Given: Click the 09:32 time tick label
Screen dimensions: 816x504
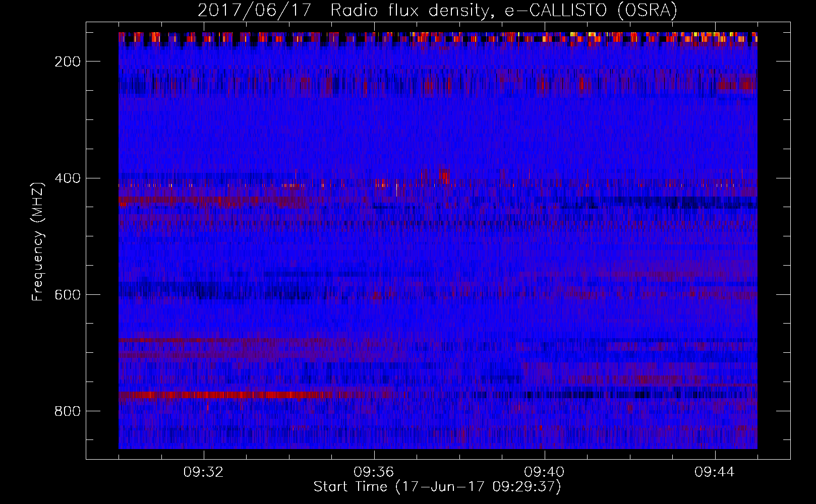Looking at the screenshot, I should tap(204, 472).
